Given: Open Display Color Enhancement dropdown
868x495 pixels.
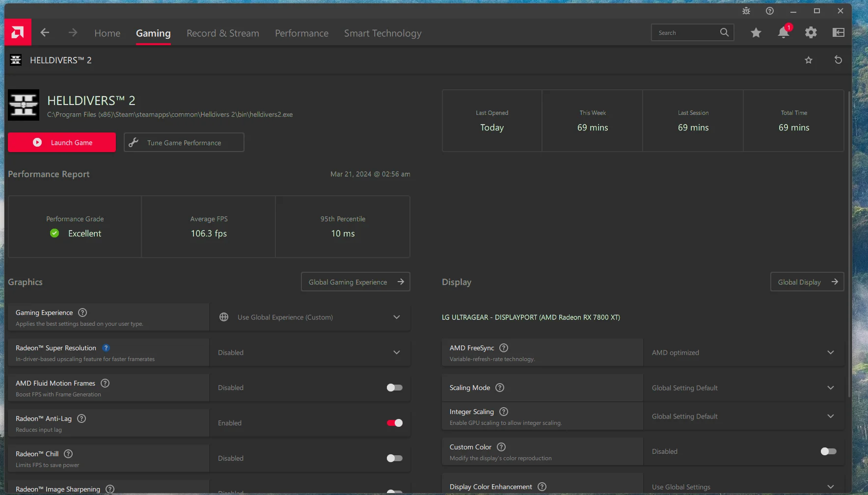Looking at the screenshot, I should [744, 486].
